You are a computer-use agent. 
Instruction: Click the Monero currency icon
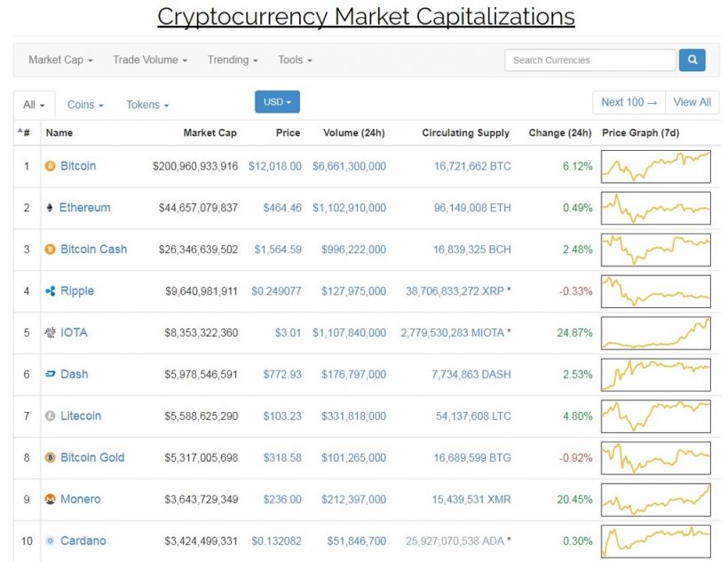click(x=51, y=500)
